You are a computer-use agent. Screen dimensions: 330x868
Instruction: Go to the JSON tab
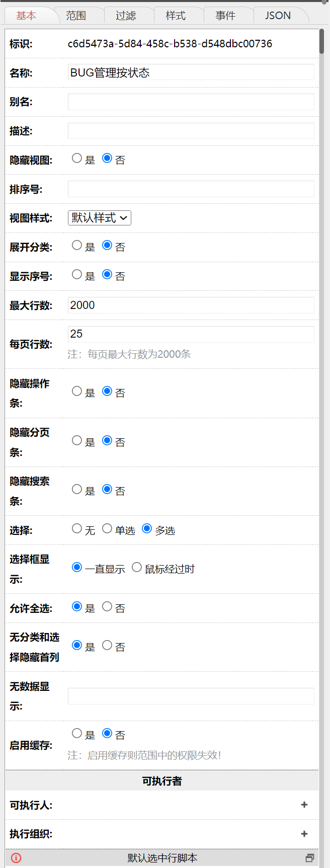tap(278, 16)
